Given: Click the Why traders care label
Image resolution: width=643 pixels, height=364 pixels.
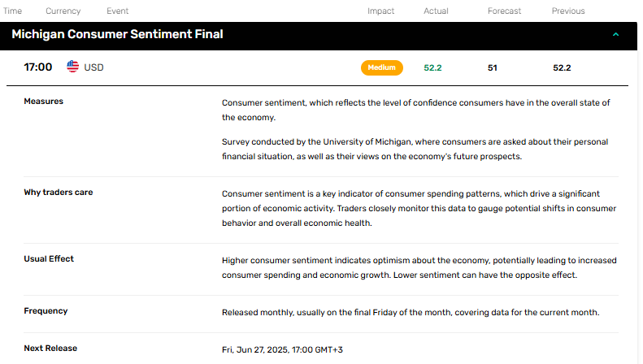Looking at the screenshot, I should pos(59,193).
